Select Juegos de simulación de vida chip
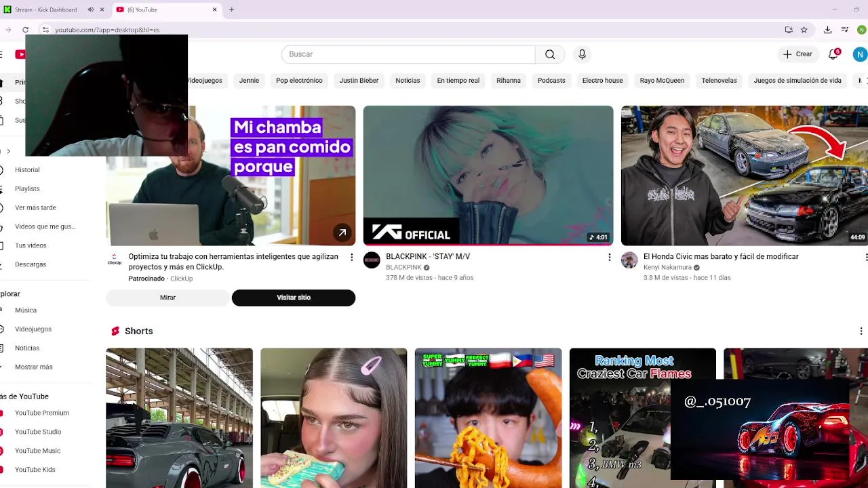This screenshot has height=488, width=868. (x=797, y=81)
